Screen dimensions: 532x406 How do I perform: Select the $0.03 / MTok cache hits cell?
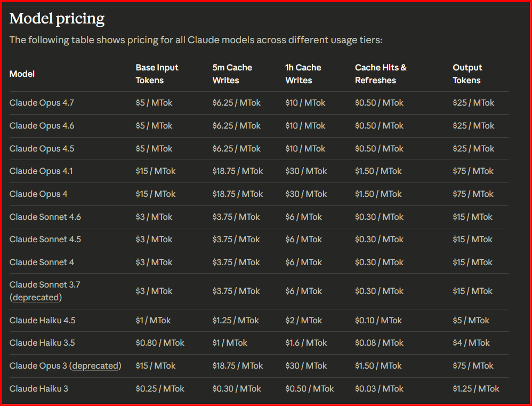[379, 389]
